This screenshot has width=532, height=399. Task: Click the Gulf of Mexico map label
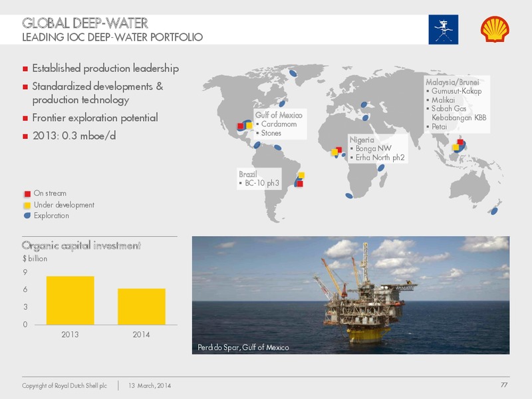click(279, 115)
